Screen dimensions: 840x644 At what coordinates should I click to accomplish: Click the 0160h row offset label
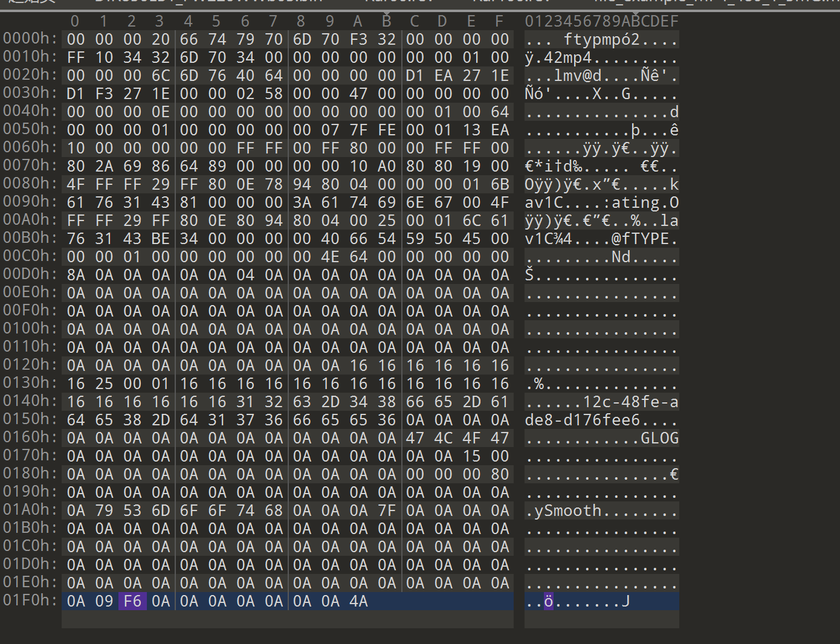[x=30, y=437]
